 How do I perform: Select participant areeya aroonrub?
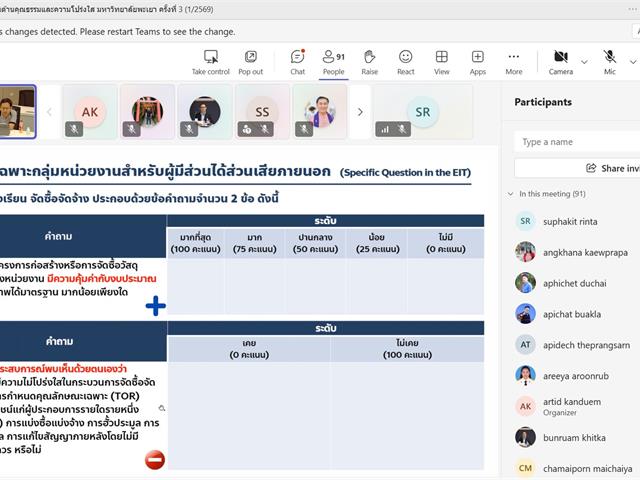[573, 376]
